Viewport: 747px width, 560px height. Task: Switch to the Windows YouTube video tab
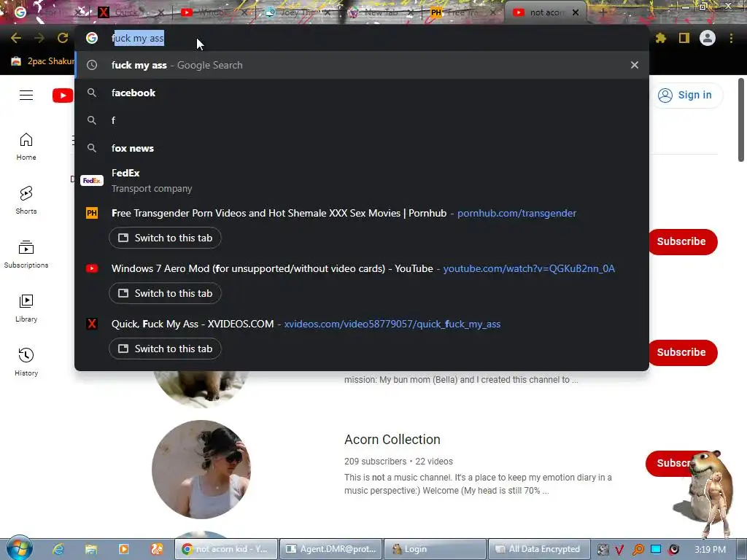[214, 12]
